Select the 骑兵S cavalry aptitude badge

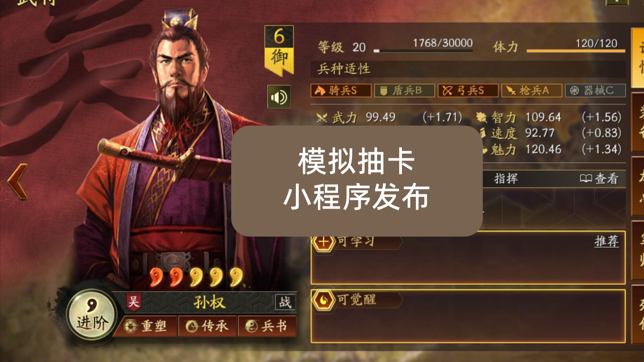click(341, 91)
